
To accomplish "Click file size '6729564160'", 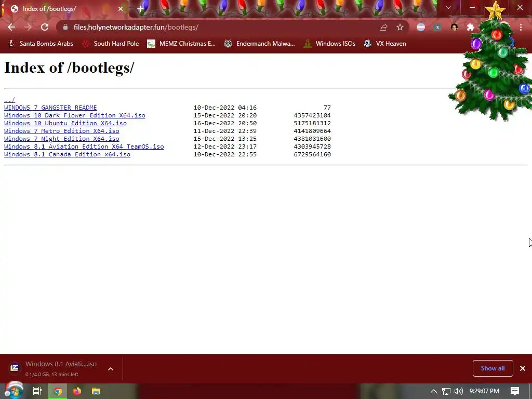I will pyautogui.click(x=312, y=154).
